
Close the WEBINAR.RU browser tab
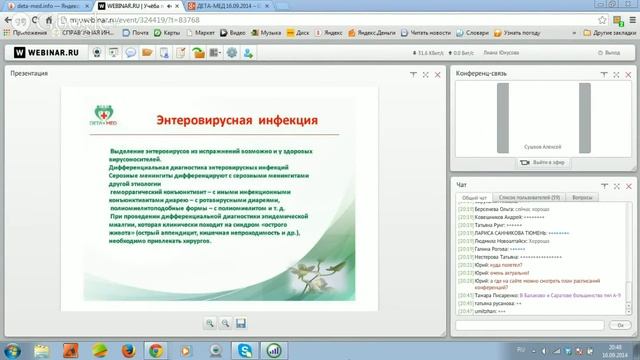[x=177, y=6]
